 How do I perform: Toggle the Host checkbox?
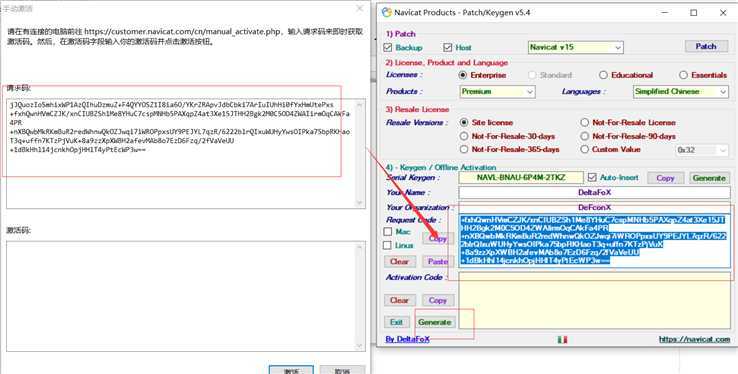click(x=448, y=48)
